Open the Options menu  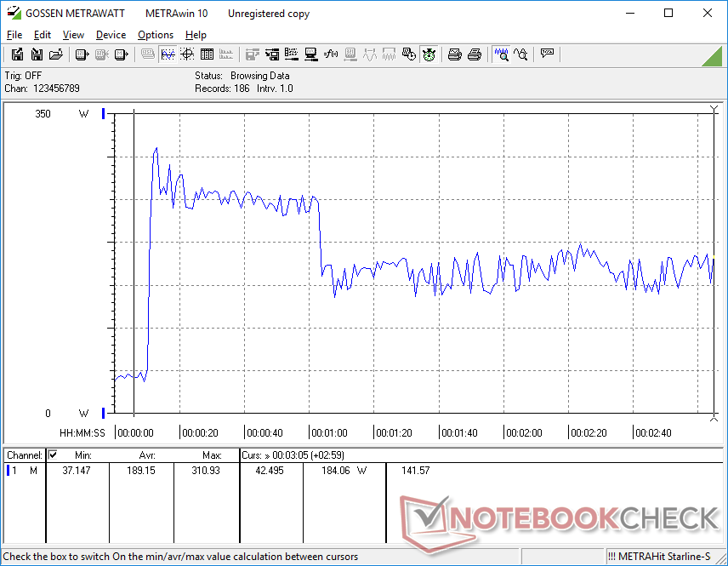pos(156,35)
